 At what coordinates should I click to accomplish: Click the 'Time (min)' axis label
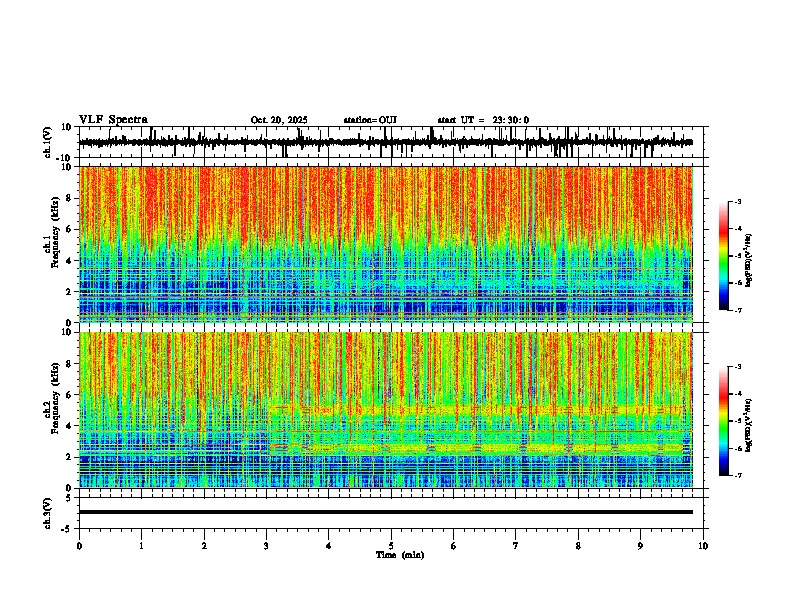point(400,555)
